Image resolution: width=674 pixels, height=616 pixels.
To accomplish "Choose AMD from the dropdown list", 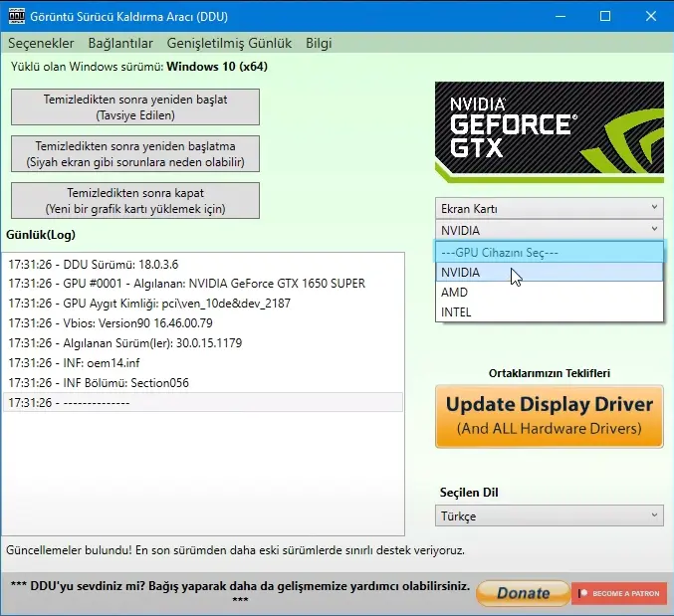I will coord(550,293).
